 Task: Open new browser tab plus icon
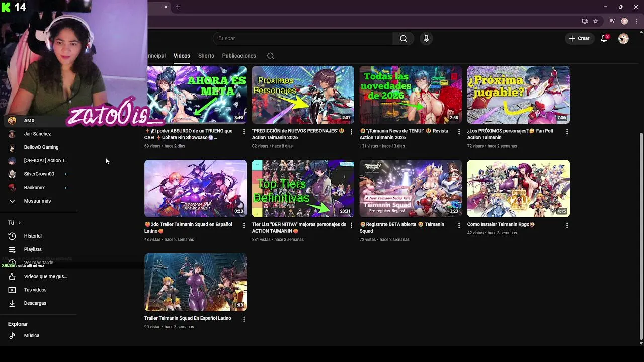click(x=178, y=7)
